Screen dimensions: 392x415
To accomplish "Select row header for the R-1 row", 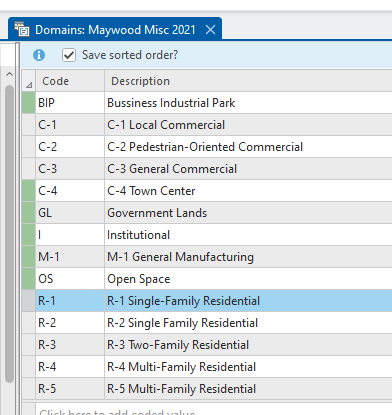I will (x=29, y=301).
